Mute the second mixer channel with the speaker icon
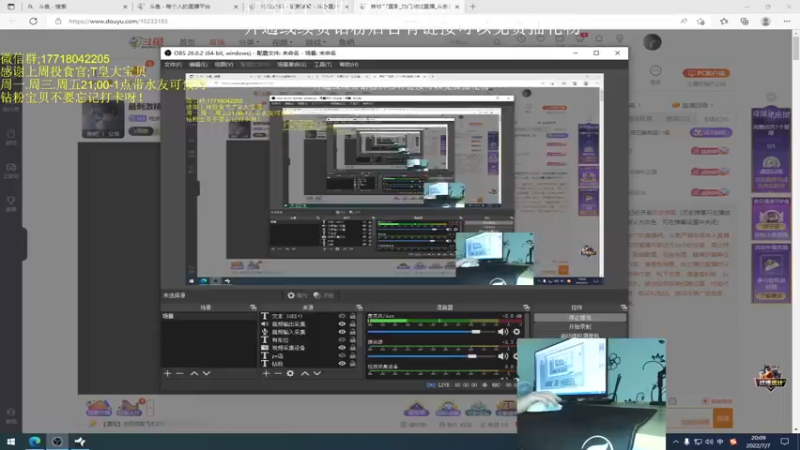This screenshot has height=450, width=800. coord(503,356)
